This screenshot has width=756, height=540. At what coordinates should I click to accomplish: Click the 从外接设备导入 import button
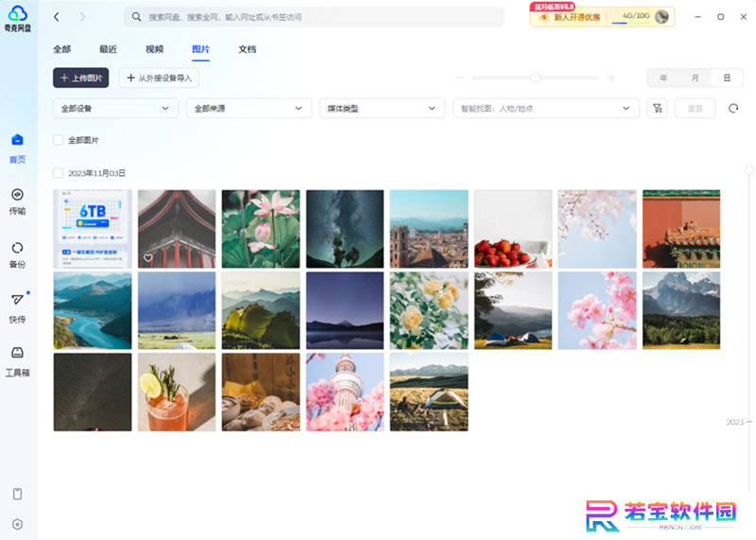tap(159, 78)
